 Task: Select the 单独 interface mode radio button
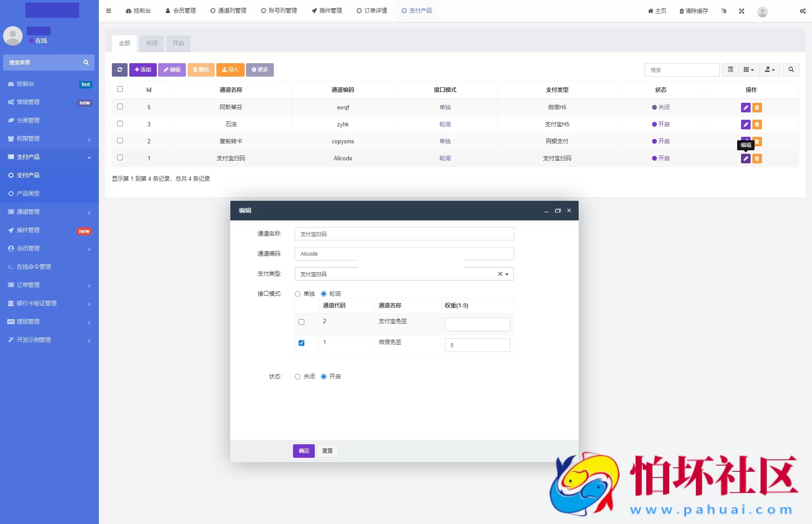pyautogui.click(x=297, y=294)
